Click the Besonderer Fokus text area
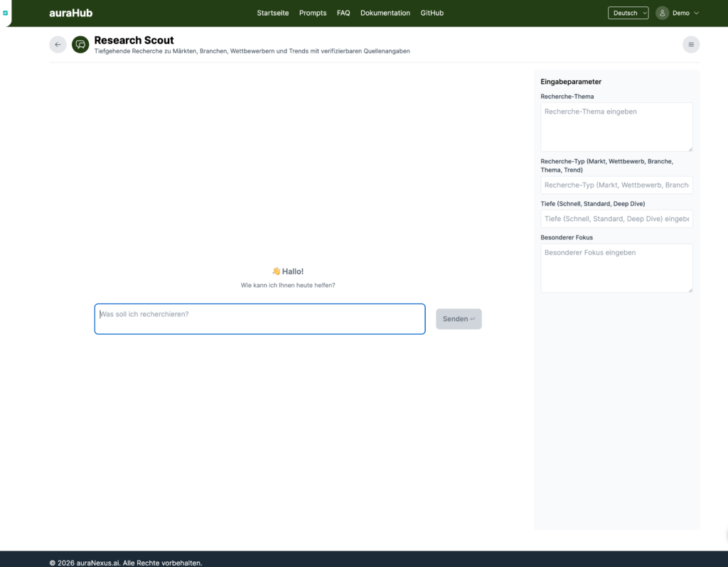 [616, 267]
